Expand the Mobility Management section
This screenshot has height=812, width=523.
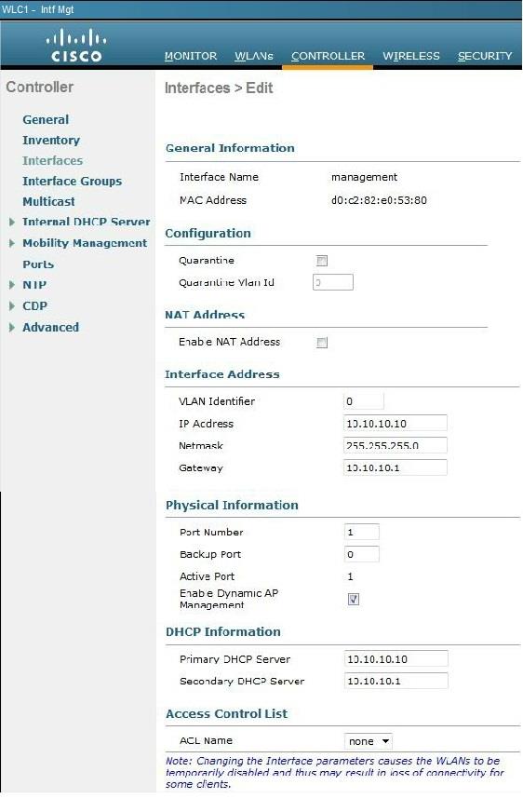coord(12,243)
